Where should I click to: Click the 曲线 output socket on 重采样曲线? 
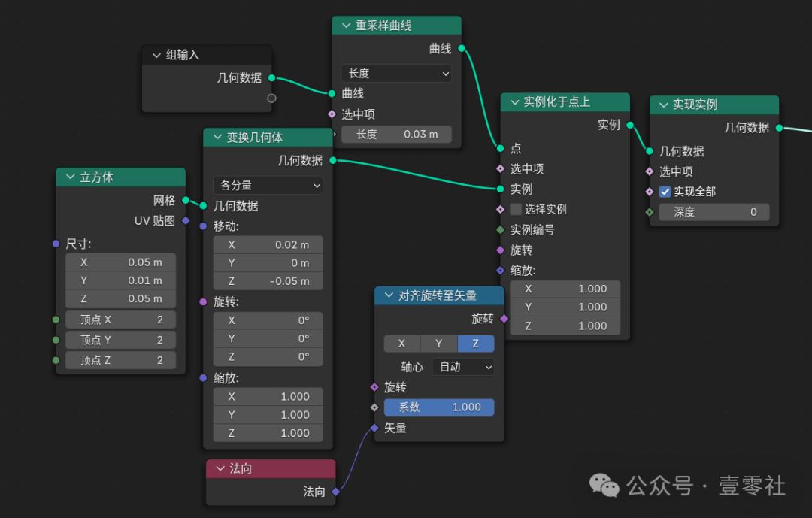point(460,47)
